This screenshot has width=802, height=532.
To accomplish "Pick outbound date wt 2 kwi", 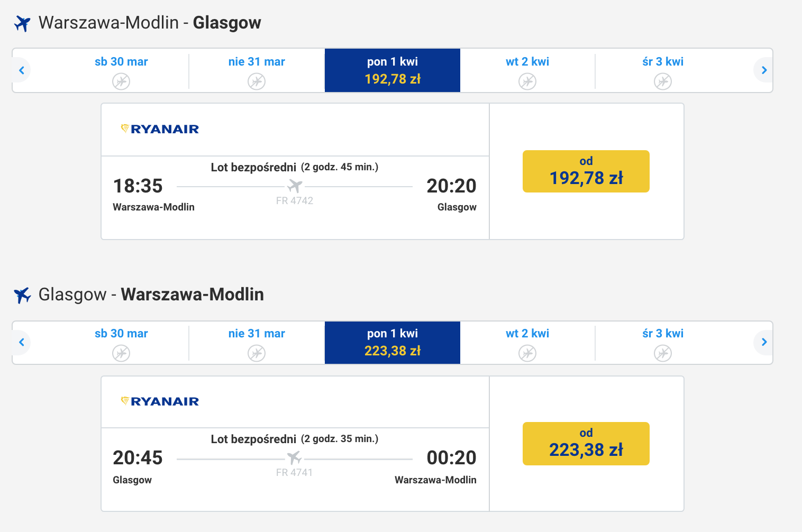I will (527, 70).
